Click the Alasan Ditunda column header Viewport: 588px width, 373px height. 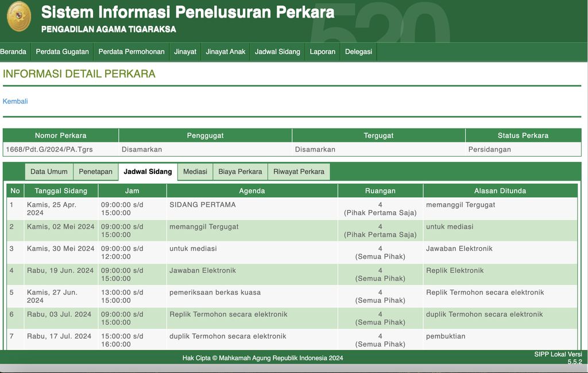click(x=500, y=191)
